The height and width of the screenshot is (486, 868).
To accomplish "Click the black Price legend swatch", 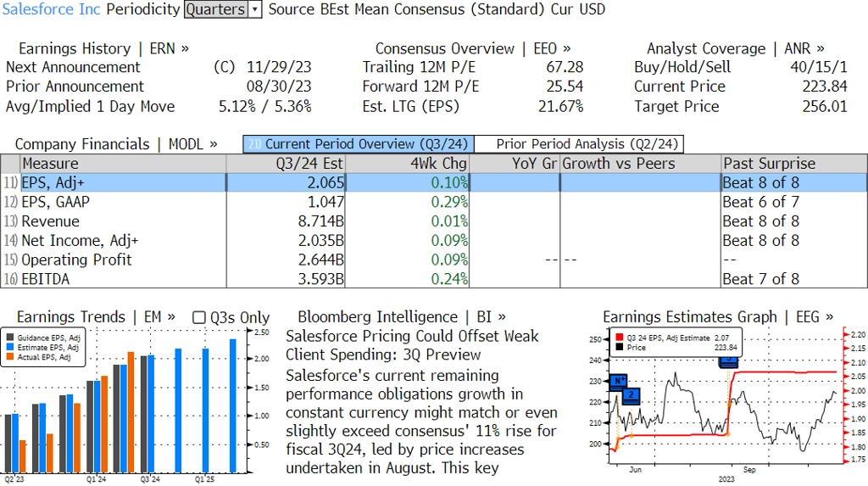I will coord(619,348).
